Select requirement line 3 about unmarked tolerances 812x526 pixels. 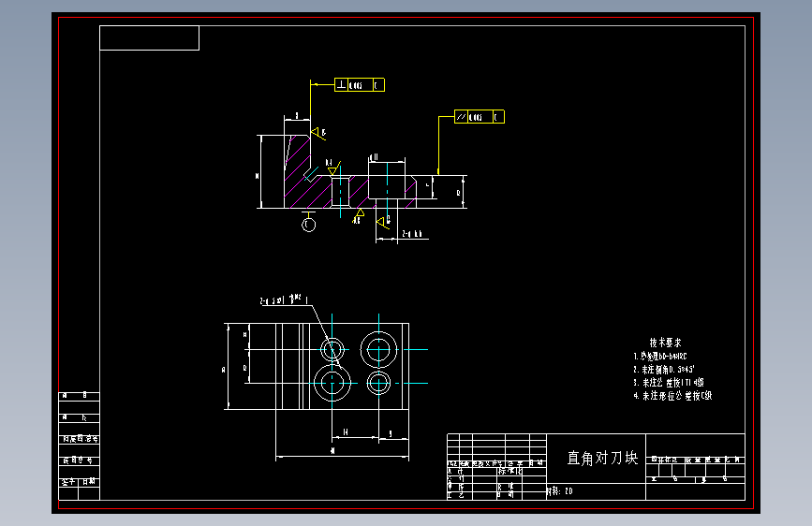coord(669,383)
